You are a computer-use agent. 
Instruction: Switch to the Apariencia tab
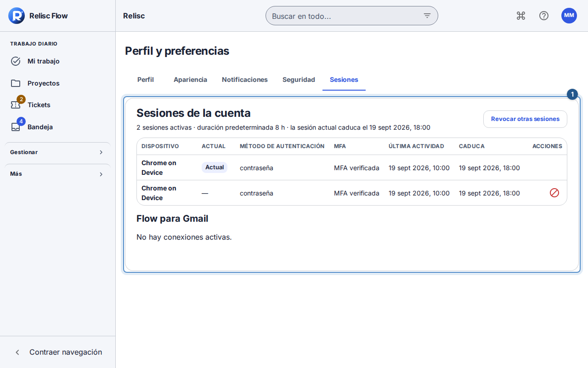point(190,80)
